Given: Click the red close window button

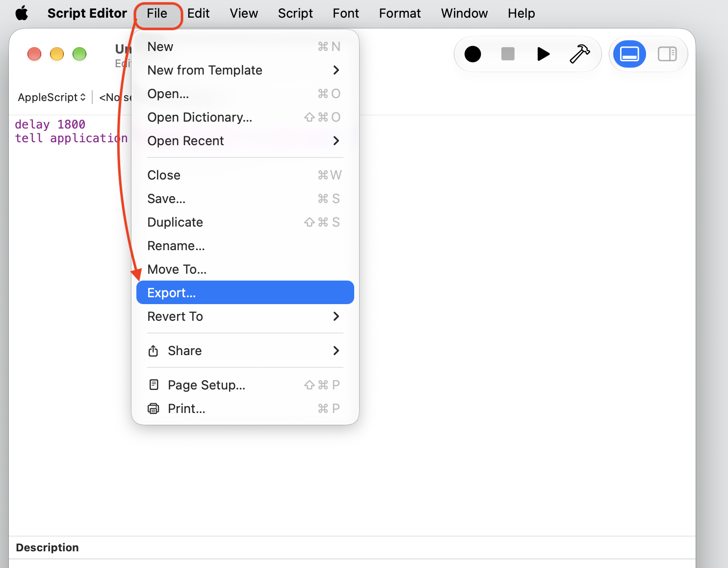Looking at the screenshot, I should 34,54.
